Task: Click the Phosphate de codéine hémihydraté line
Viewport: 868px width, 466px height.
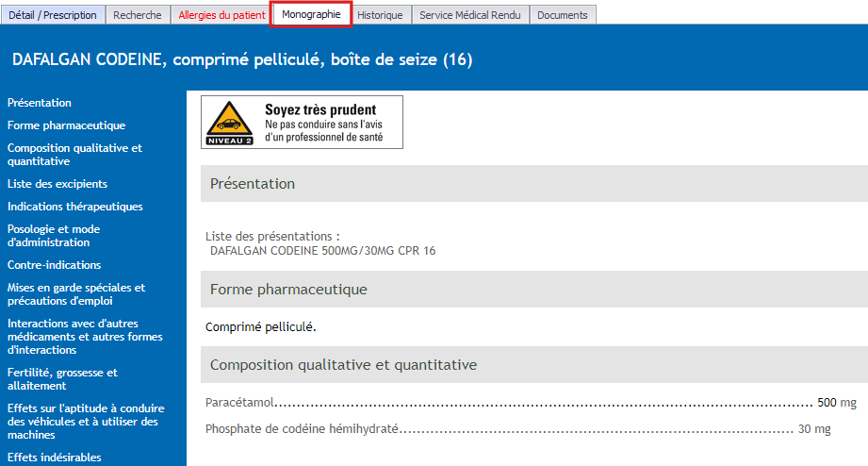Action: [x=518, y=429]
